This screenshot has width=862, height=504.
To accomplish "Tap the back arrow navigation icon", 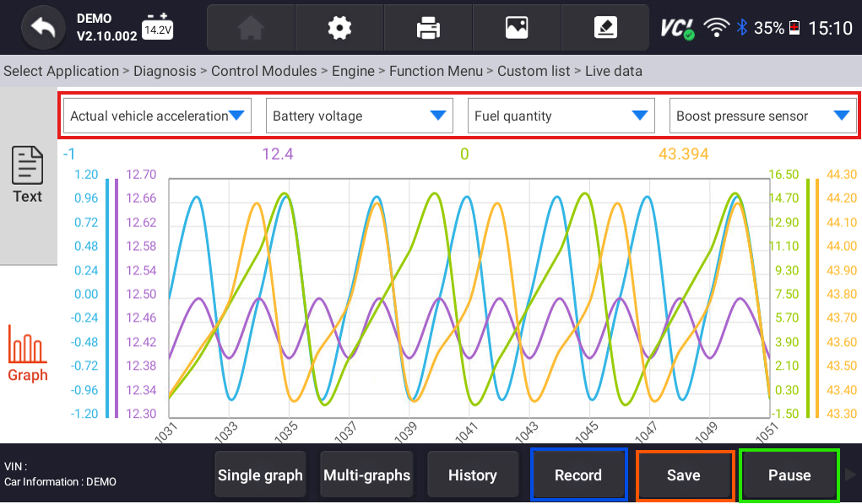I will pyautogui.click(x=42, y=27).
